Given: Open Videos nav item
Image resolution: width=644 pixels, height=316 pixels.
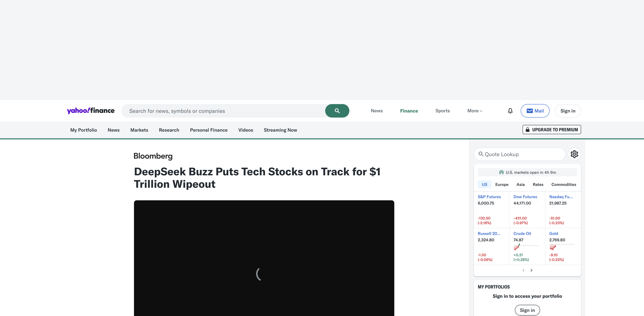Looking at the screenshot, I should [246, 130].
